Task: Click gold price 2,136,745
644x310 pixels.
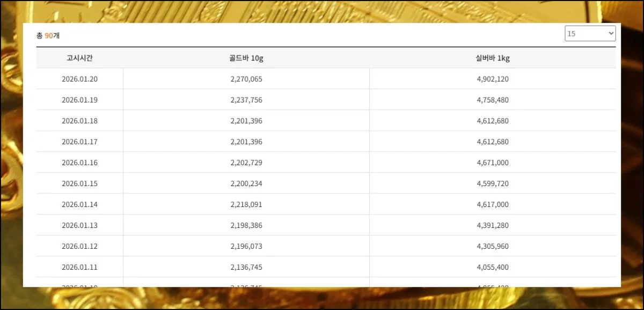Action: (246, 267)
